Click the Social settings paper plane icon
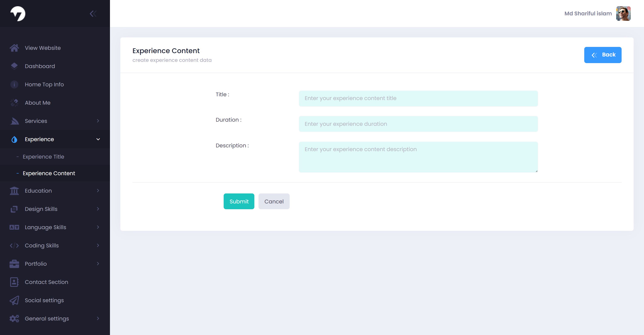 14,300
